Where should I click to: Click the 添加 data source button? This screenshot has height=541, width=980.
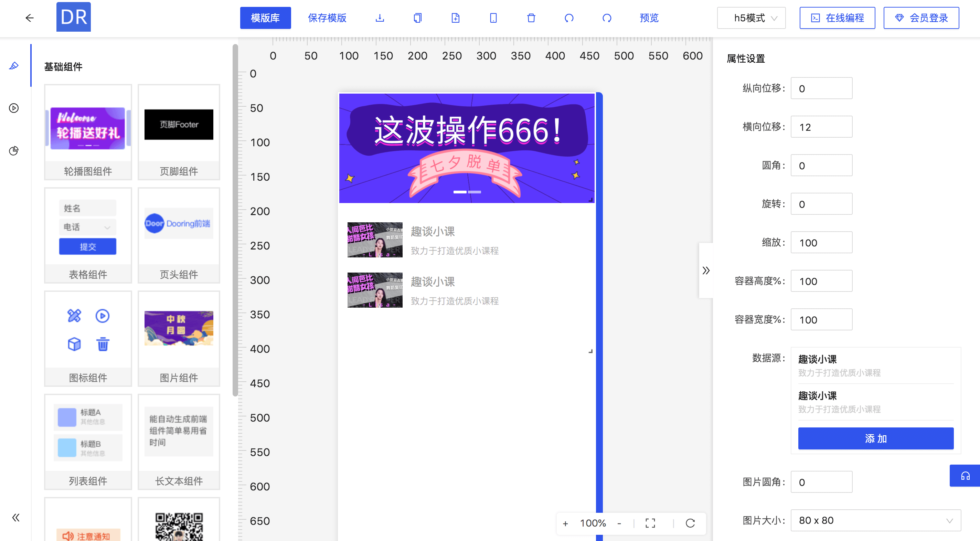tap(875, 438)
